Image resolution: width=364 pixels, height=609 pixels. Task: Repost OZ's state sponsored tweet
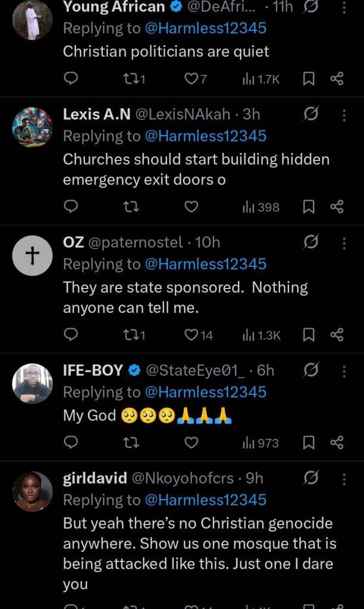tap(133, 335)
